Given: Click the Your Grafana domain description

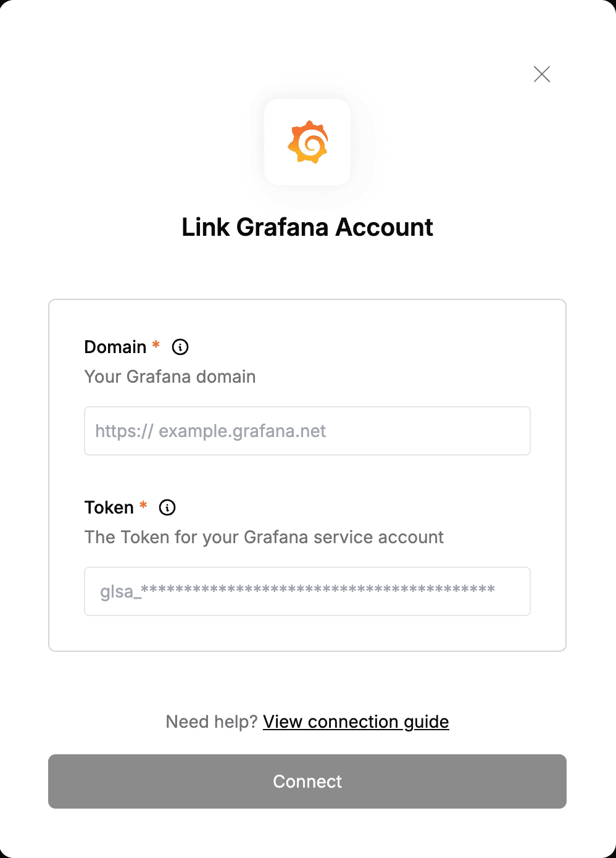Looking at the screenshot, I should tap(170, 377).
